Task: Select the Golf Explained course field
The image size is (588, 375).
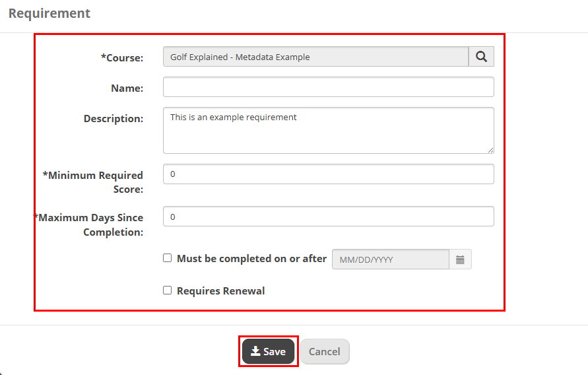Action: pyautogui.click(x=315, y=57)
